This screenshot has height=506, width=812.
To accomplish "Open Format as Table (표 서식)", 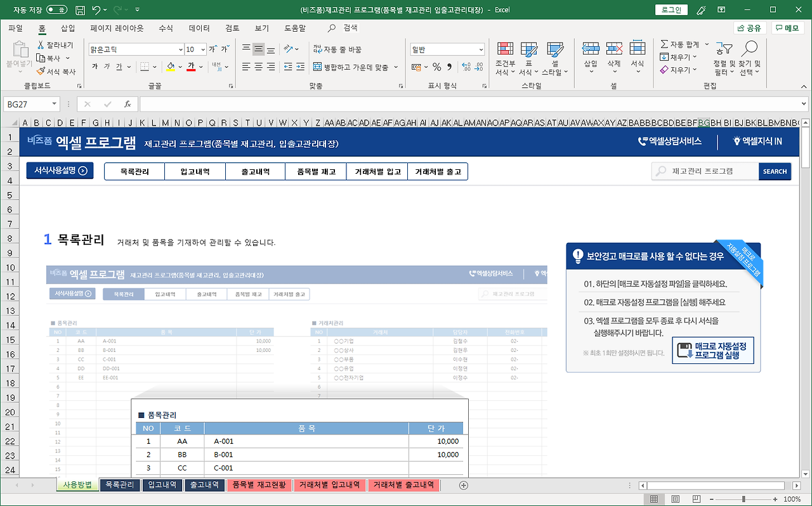I will pos(528,59).
